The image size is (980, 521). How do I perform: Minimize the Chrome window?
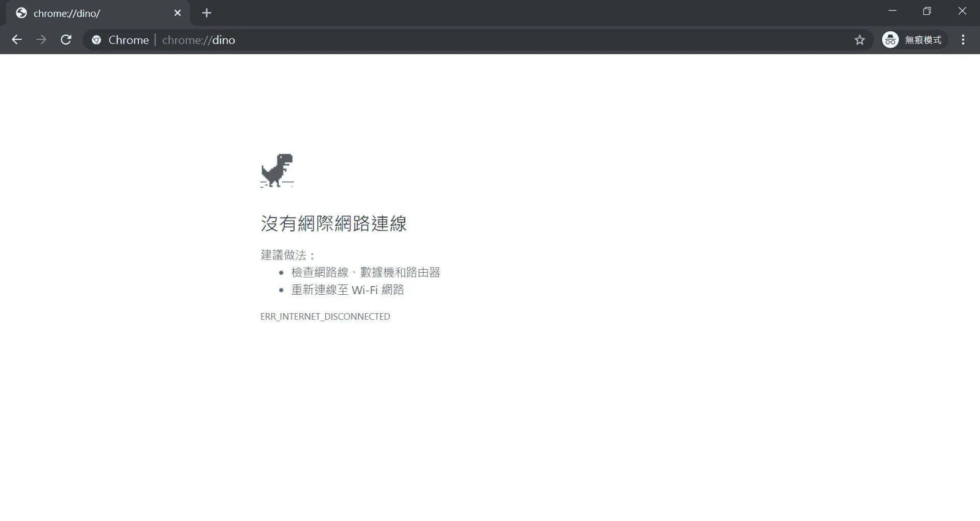point(892,11)
